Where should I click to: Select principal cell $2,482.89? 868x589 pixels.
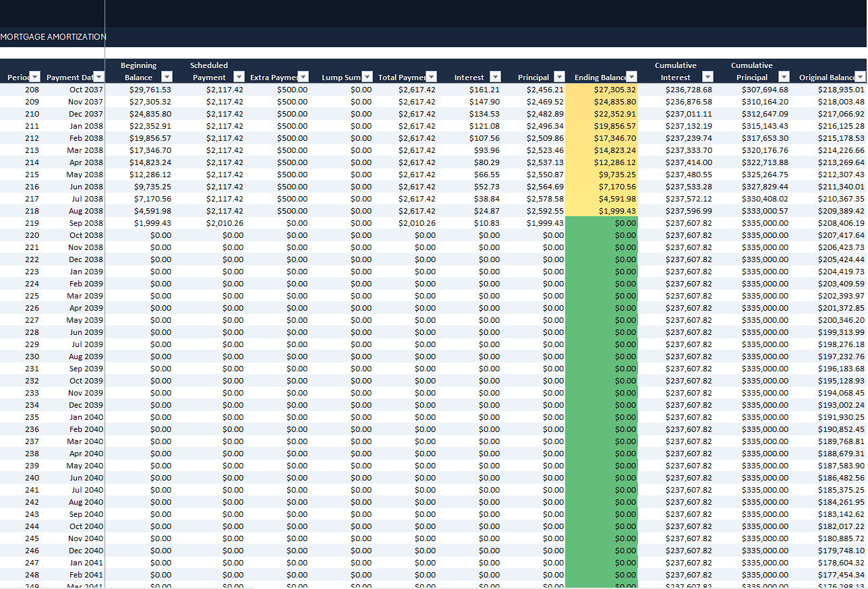coord(545,114)
